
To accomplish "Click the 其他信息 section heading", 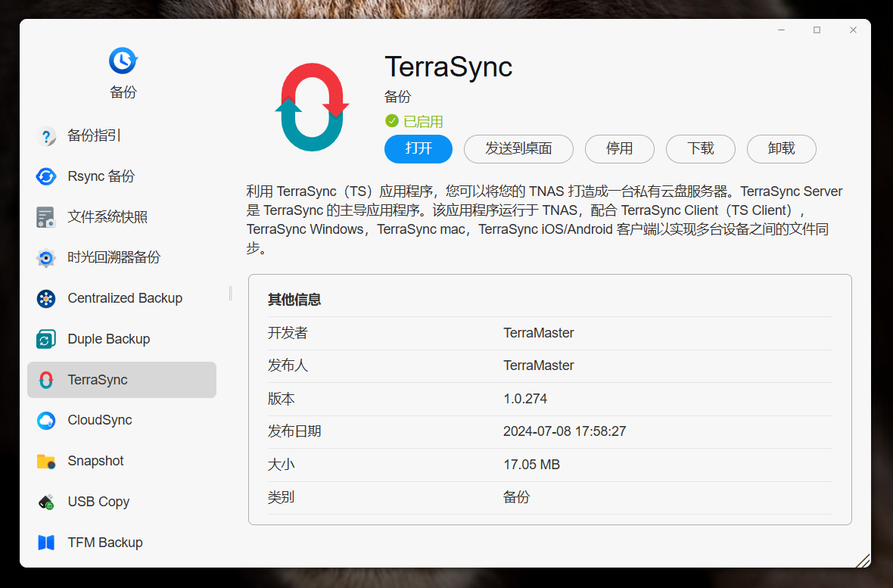I will 294,300.
